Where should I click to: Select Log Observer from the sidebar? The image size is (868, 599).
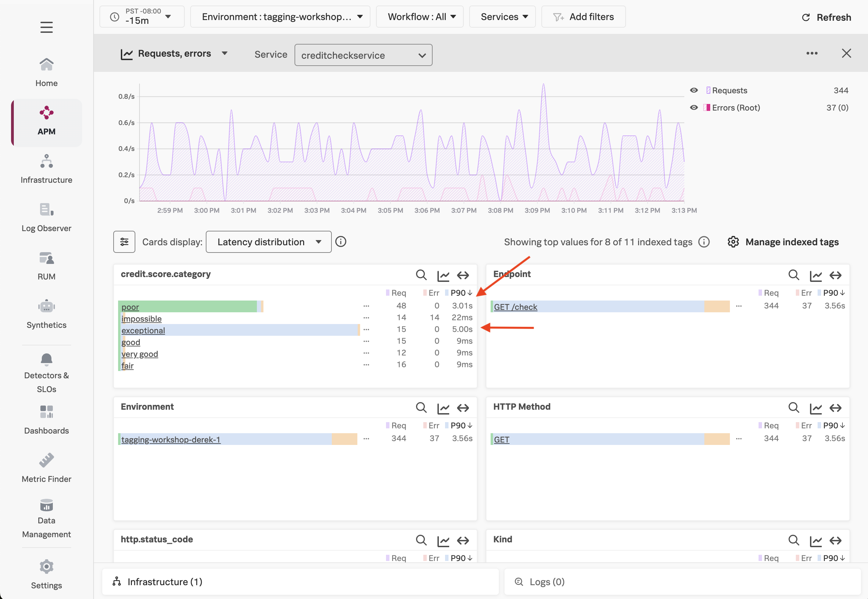46,218
